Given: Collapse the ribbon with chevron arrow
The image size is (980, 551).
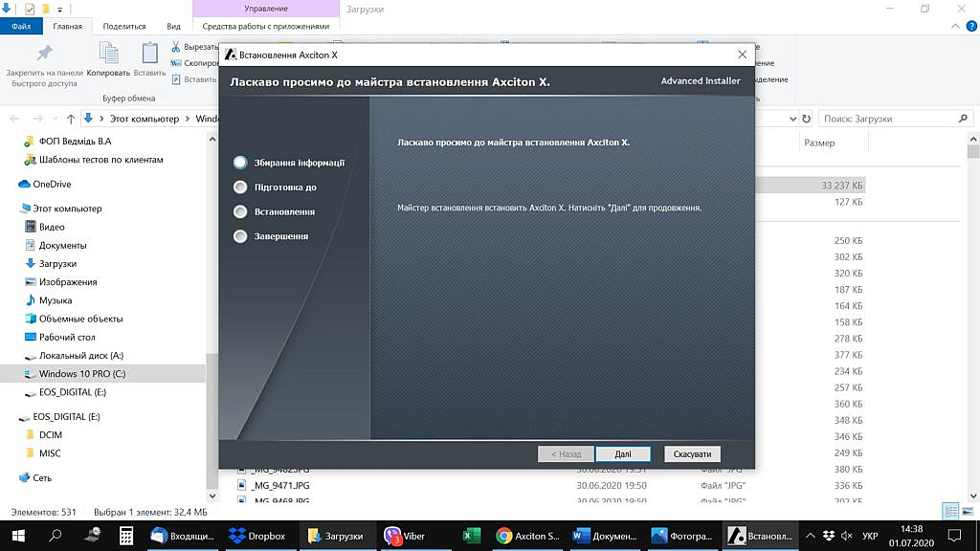Looking at the screenshot, I should pos(955,26).
